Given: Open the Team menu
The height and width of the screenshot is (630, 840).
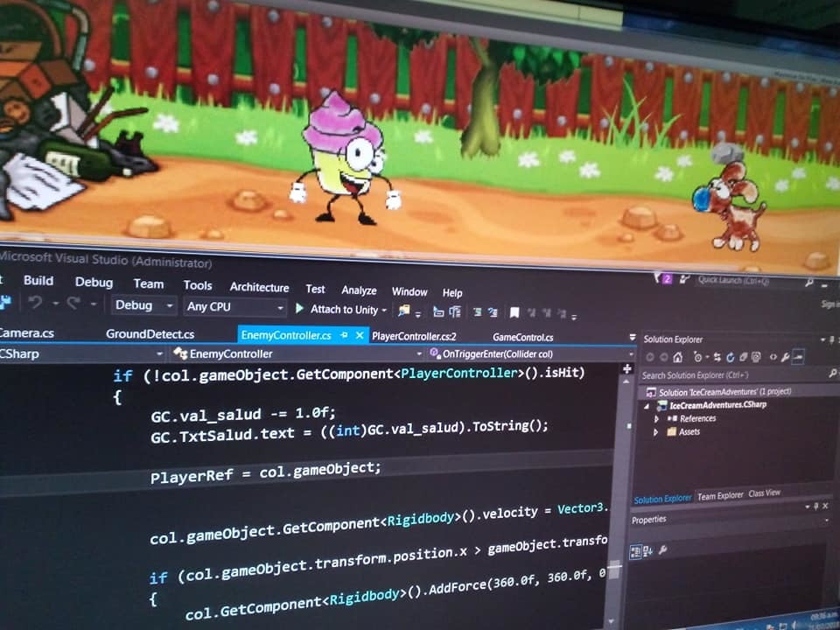Looking at the screenshot, I should click(x=149, y=283).
